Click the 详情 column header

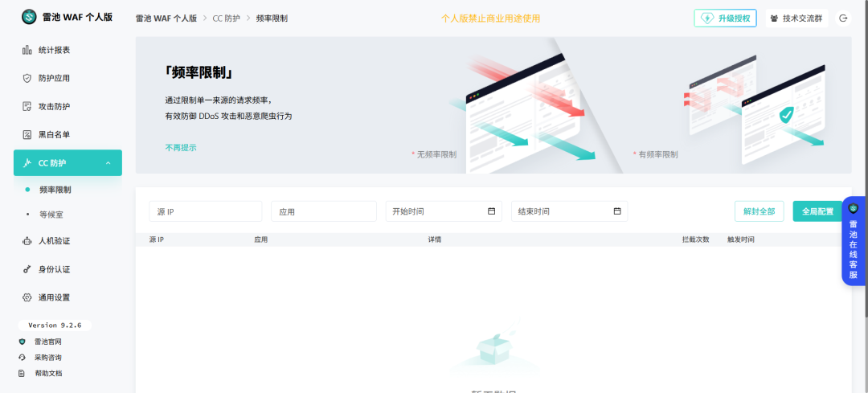click(x=435, y=239)
